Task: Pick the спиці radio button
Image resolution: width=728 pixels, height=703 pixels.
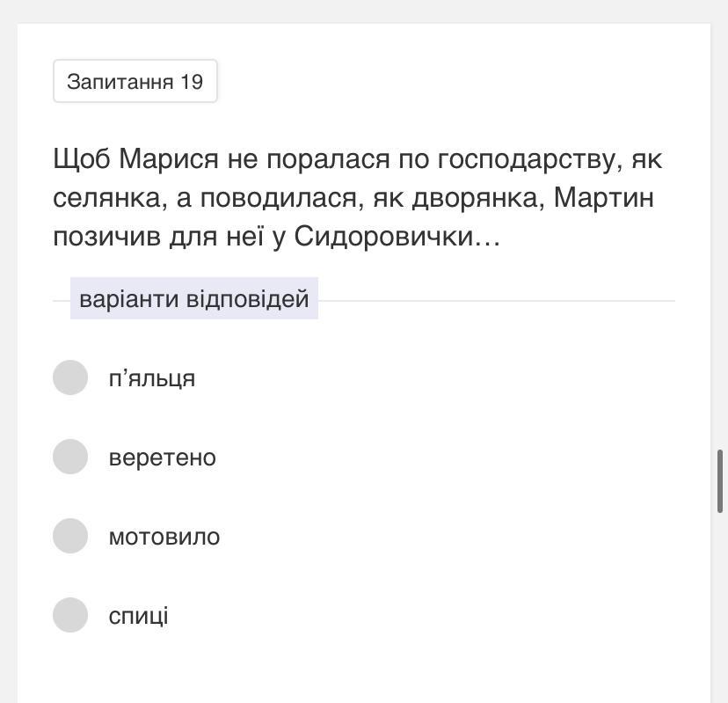Action: point(70,615)
